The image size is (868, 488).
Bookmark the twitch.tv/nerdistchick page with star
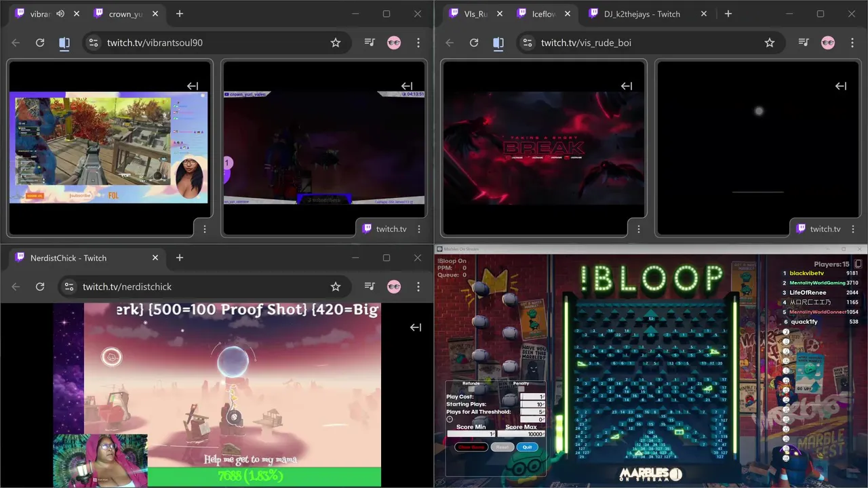coord(336,287)
